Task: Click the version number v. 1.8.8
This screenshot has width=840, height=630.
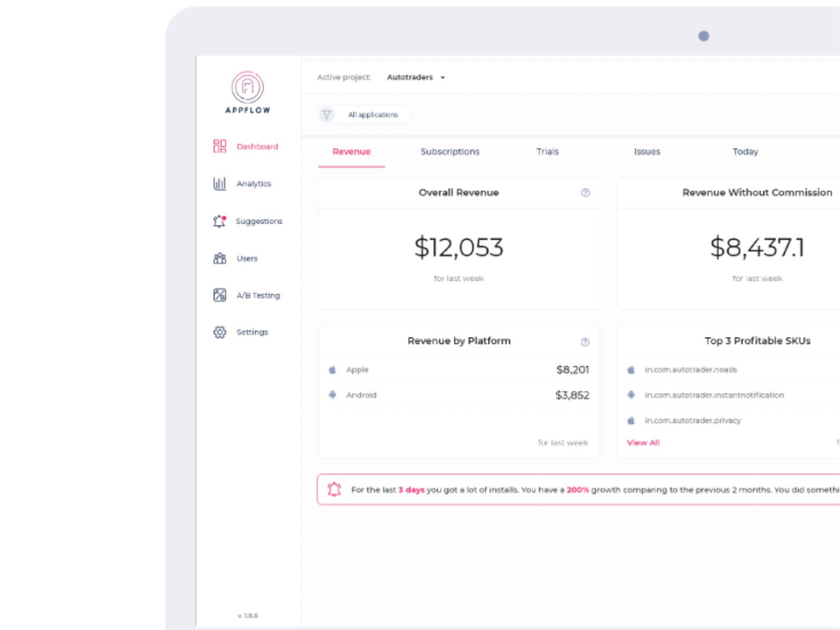Action: pyautogui.click(x=247, y=616)
